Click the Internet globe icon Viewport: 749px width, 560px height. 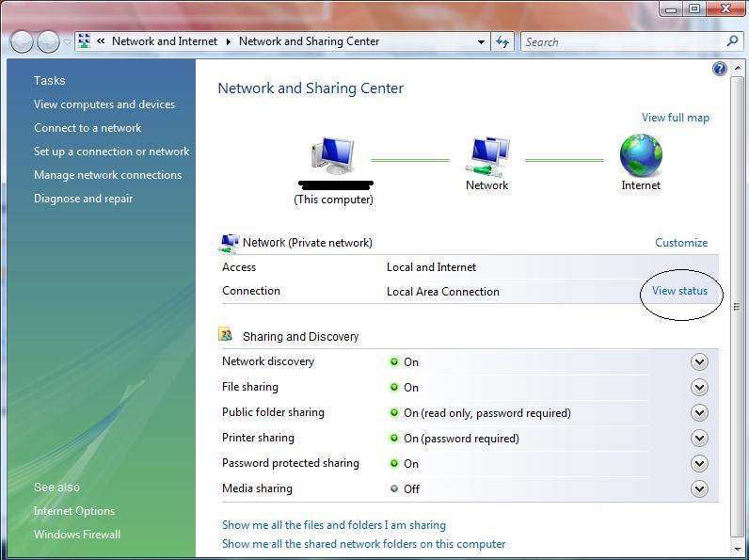(641, 155)
